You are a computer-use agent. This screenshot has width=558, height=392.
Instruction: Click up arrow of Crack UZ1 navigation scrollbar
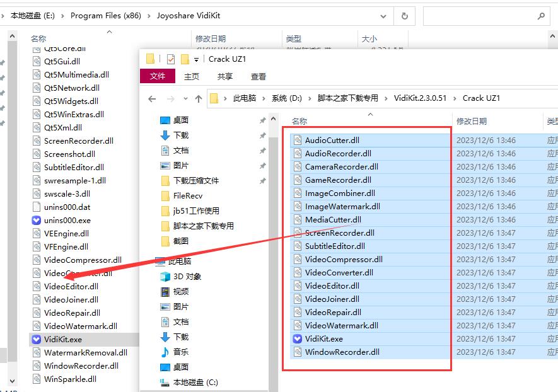(x=273, y=119)
